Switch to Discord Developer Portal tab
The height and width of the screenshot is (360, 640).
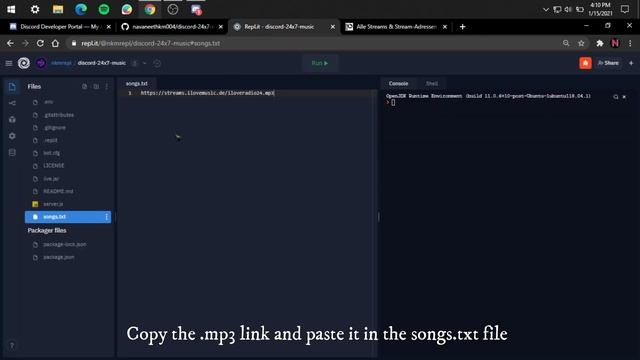[60, 27]
